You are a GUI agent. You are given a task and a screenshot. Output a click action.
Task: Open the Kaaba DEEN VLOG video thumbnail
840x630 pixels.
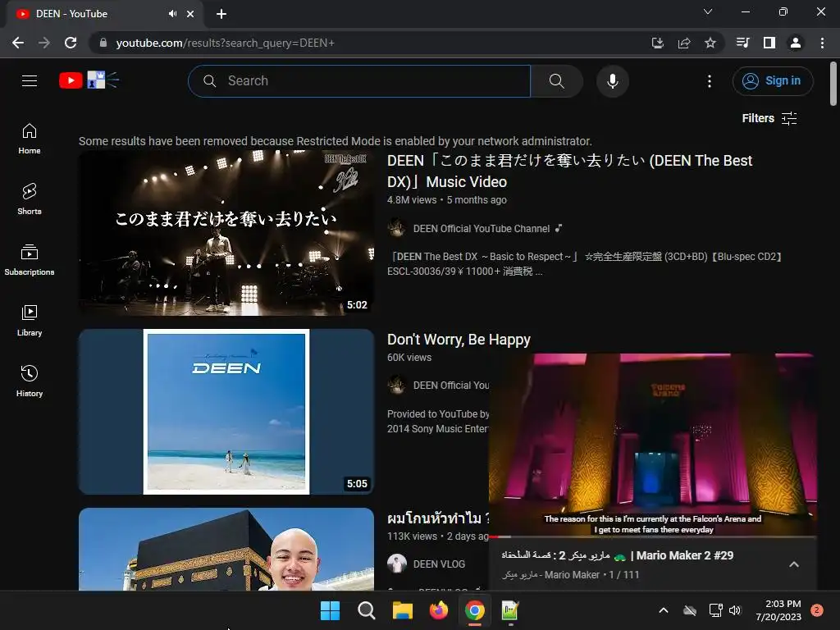tap(226, 549)
